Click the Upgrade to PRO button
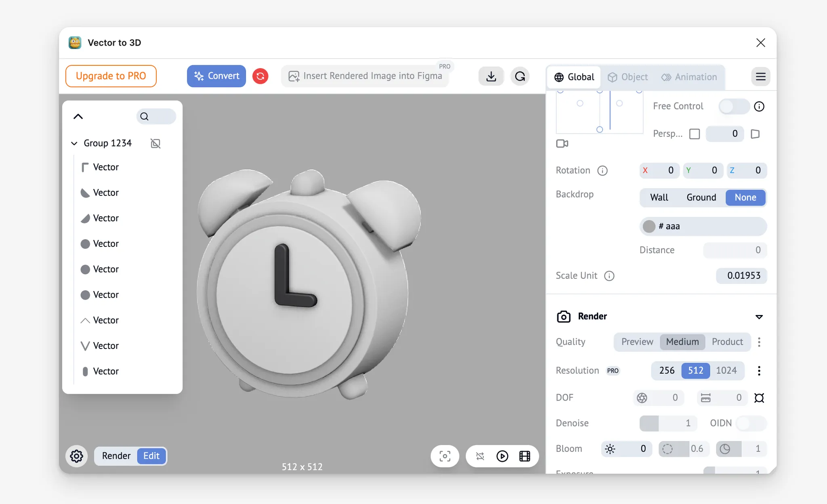The height and width of the screenshot is (504, 827). 111,76
